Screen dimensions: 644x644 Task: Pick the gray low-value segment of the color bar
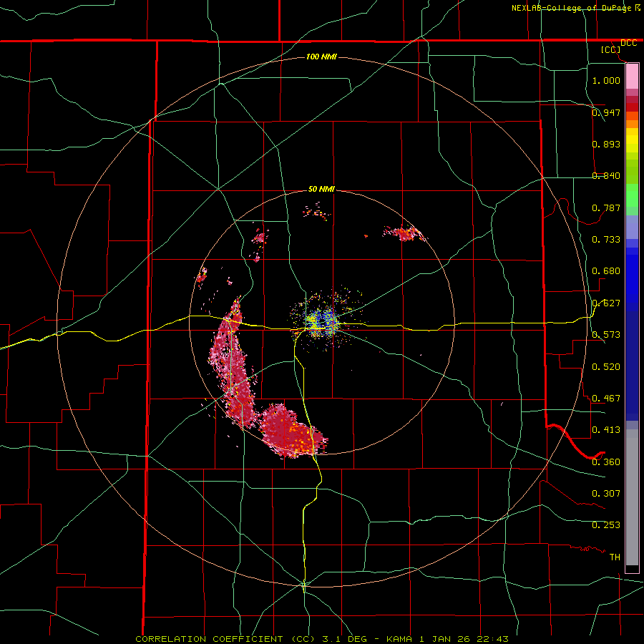[x=632, y=497]
